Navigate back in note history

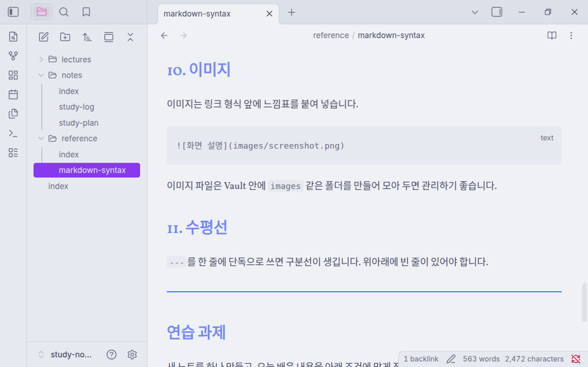coord(164,35)
